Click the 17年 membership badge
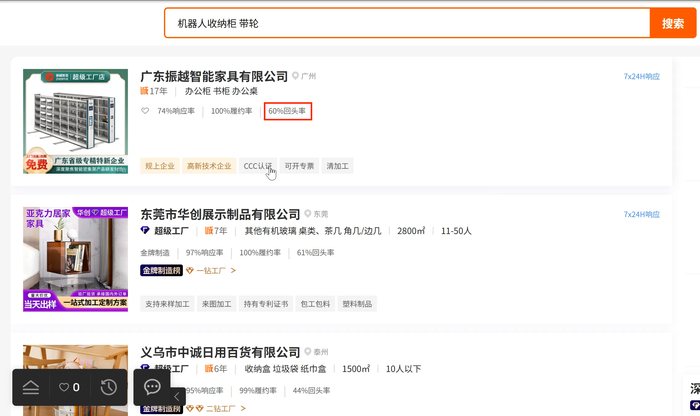The image size is (700, 416). coord(154,91)
